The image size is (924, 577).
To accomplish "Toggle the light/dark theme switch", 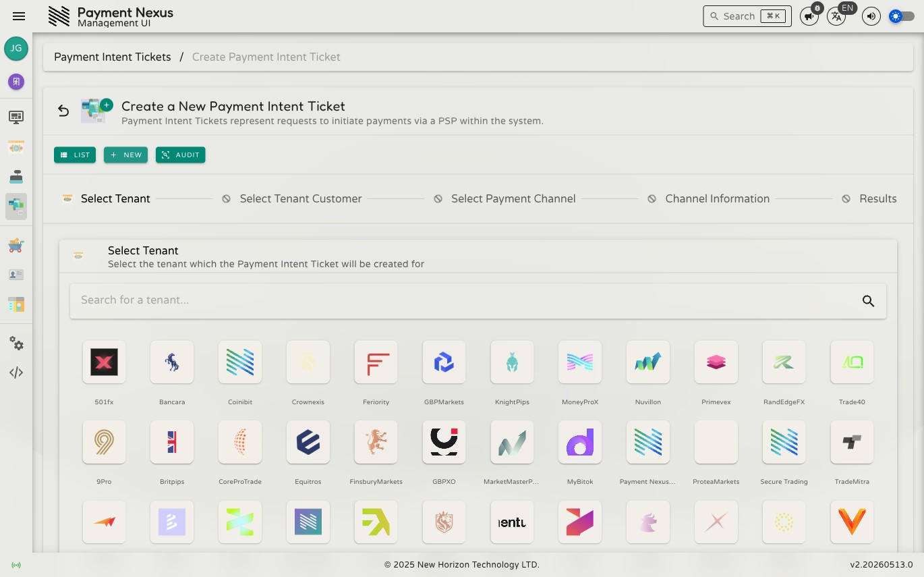I will tap(902, 16).
